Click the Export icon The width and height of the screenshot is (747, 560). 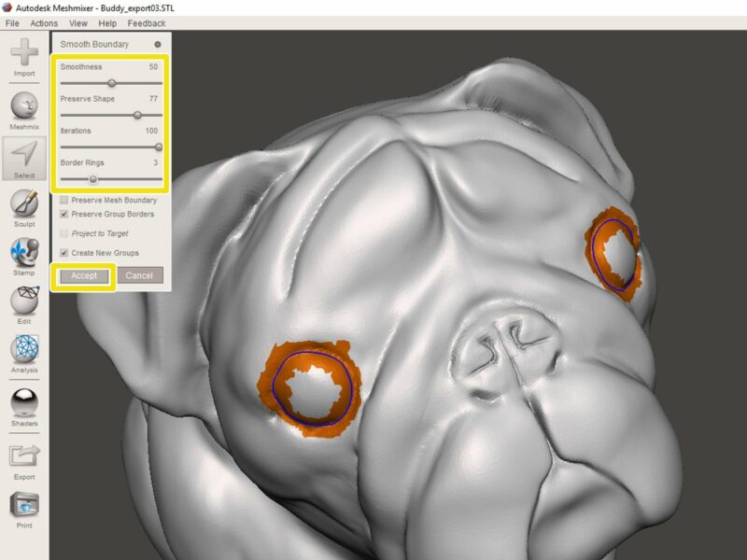click(x=24, y=456)
